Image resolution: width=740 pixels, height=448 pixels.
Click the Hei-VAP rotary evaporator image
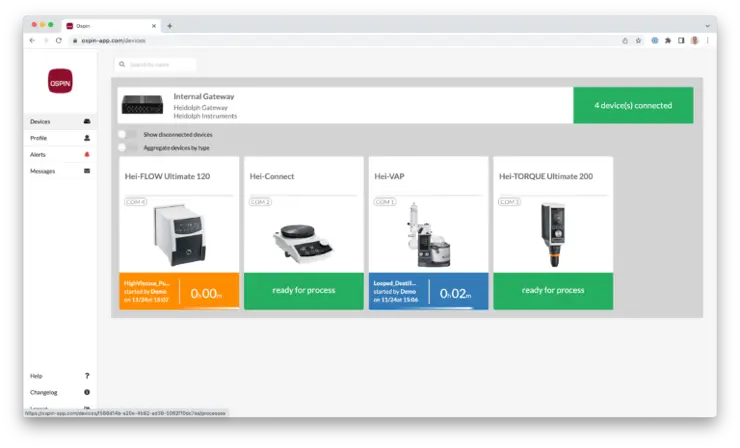(429, 236)
